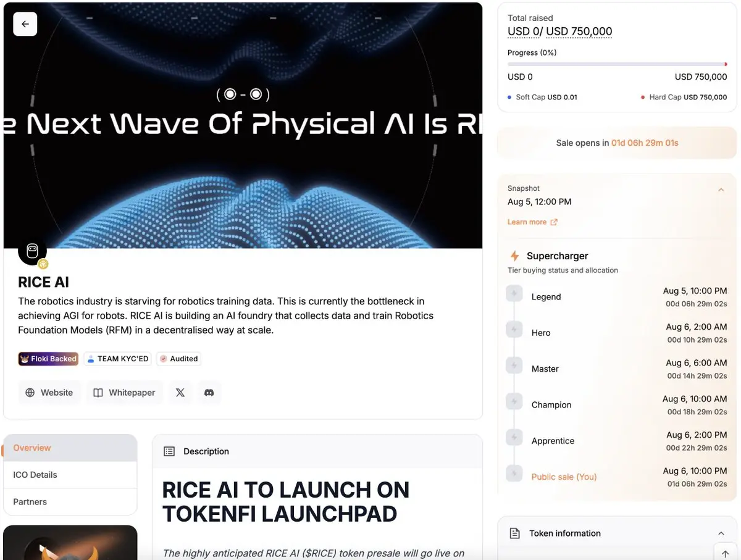Click the Audited badge

point(178,359)
